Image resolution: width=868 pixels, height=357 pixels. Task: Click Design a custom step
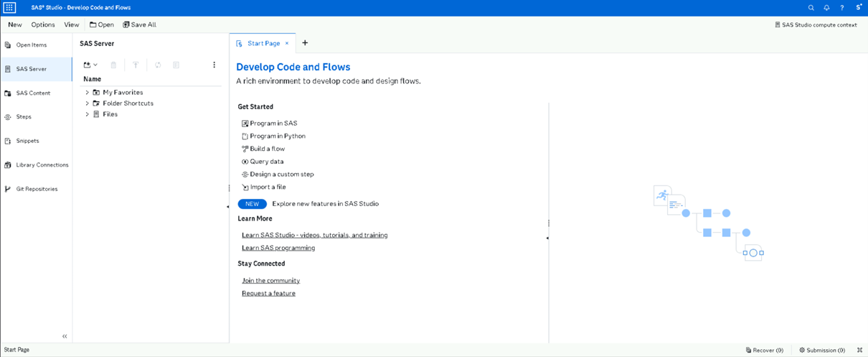tap(278, 175)
